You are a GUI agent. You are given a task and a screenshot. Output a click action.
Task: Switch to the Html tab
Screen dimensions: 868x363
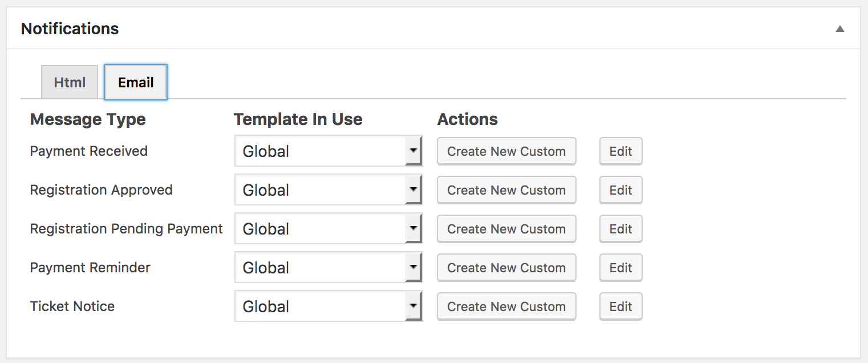tap(70, 82)
